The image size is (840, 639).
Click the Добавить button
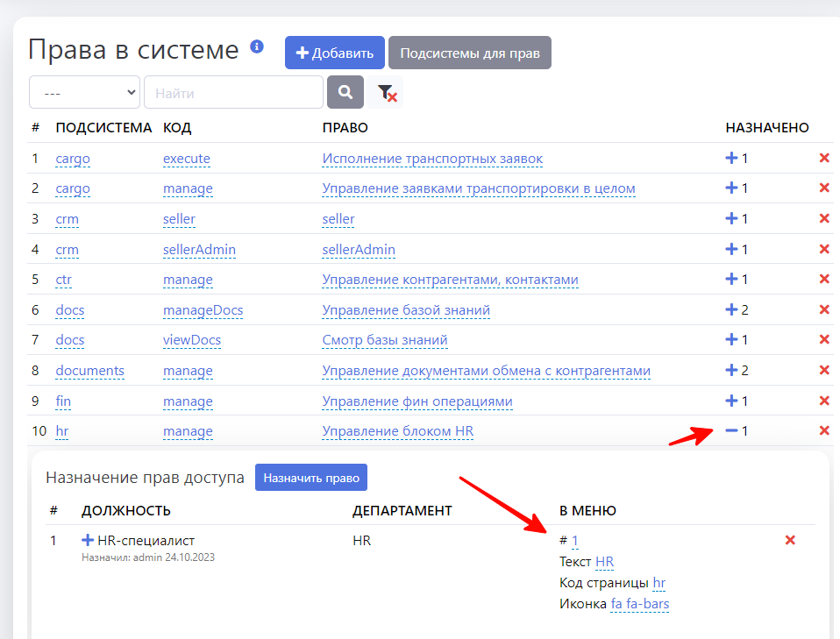334,53
